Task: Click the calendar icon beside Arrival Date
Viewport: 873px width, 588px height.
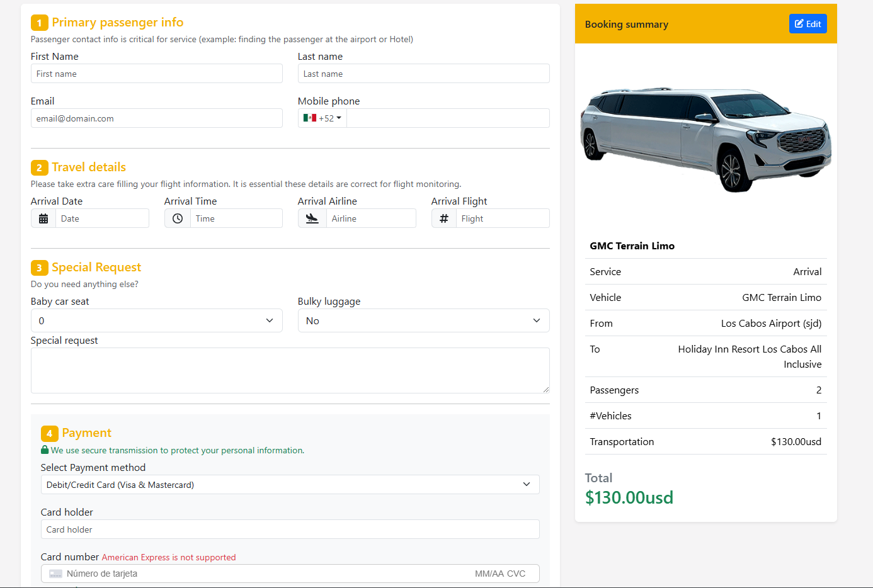Action: point(43,218)
